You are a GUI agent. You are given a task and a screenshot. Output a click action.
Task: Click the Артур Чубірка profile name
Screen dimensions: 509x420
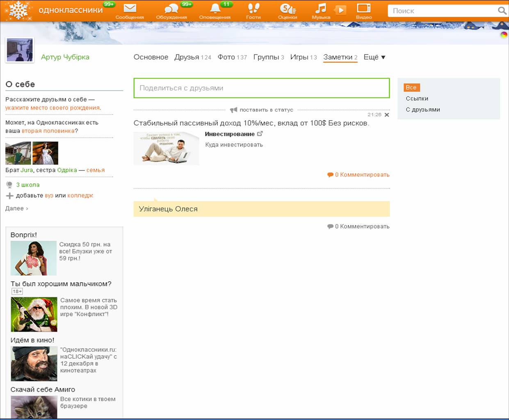(x=65, y=57)
